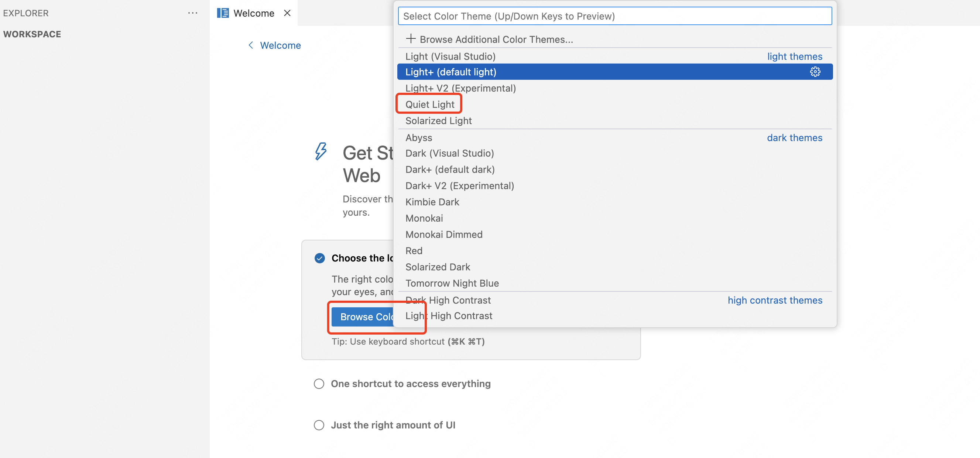
Task: Click the Browse Color Themes button
Action: (x=362, y=317)
